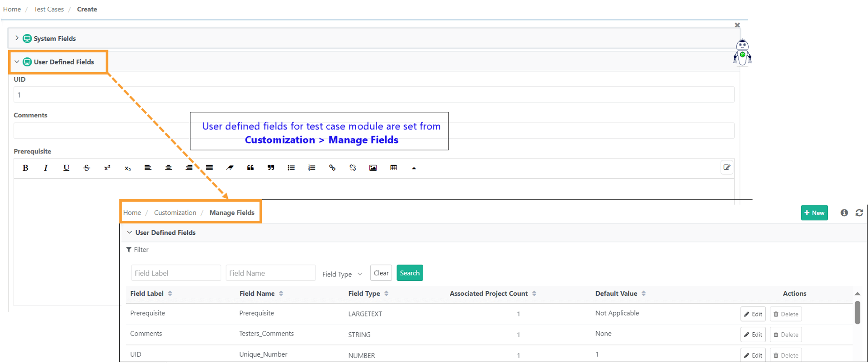Image resolution: width=868 pixels, height=363 pixels.
Task: Edit the Prerequisite field row
Action: (x=753, y=314)
